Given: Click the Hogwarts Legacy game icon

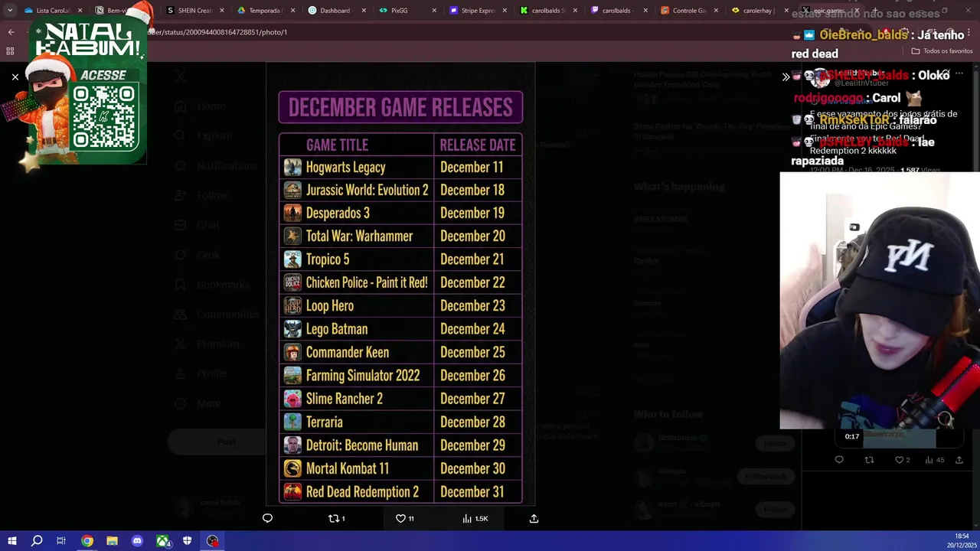Looking at the screenshot, I should 292,167.
